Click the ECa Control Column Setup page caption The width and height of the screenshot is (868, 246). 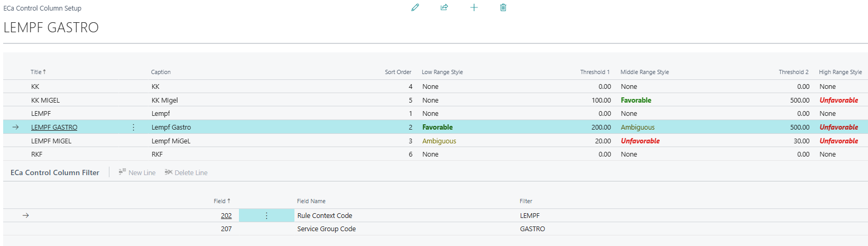tap(42, 8)
